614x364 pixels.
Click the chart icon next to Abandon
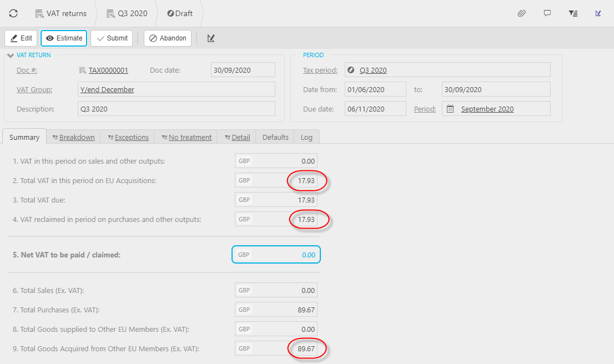click(x=211, y=38)
